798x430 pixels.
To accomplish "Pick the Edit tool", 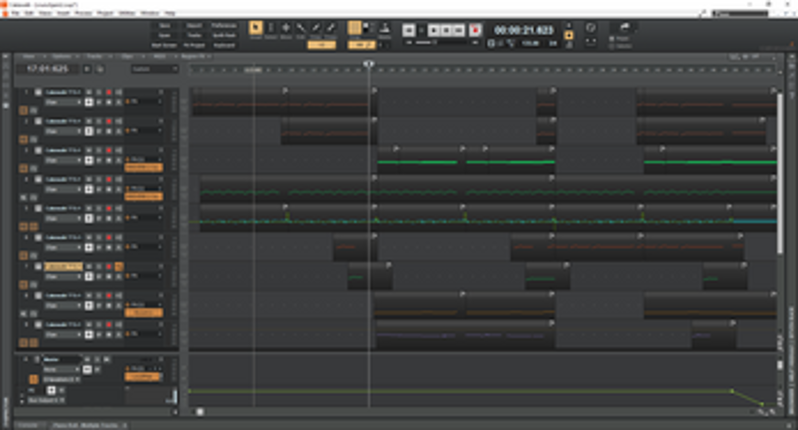I will [x=301, y=28].
